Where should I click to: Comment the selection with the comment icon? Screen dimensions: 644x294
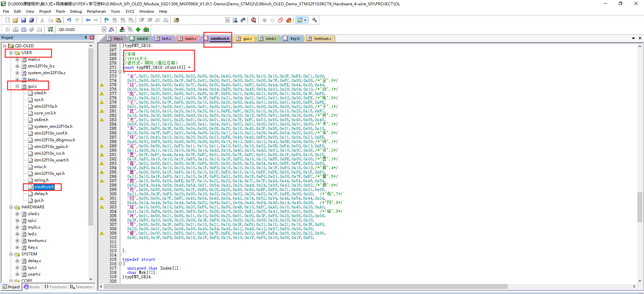click(x=158, y=20)
